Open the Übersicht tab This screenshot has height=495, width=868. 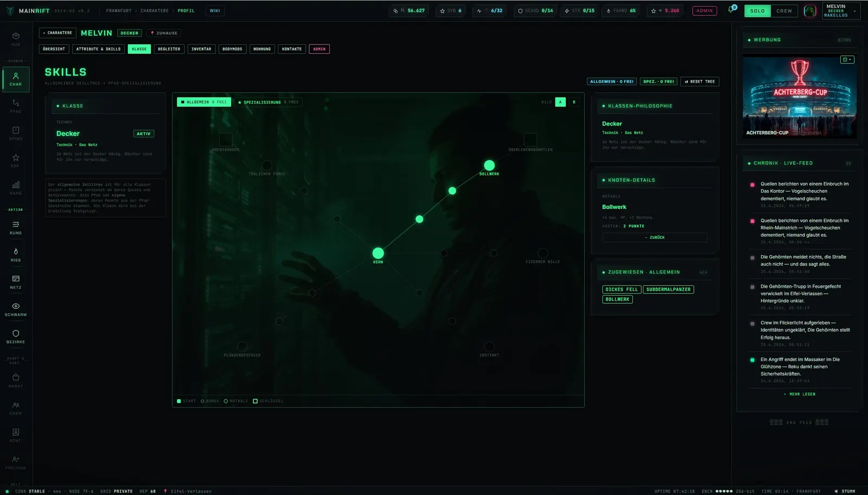[54, 49]
